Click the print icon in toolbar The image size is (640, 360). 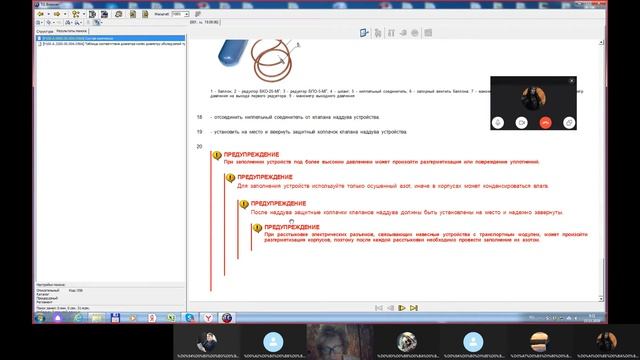coord(118,14)
